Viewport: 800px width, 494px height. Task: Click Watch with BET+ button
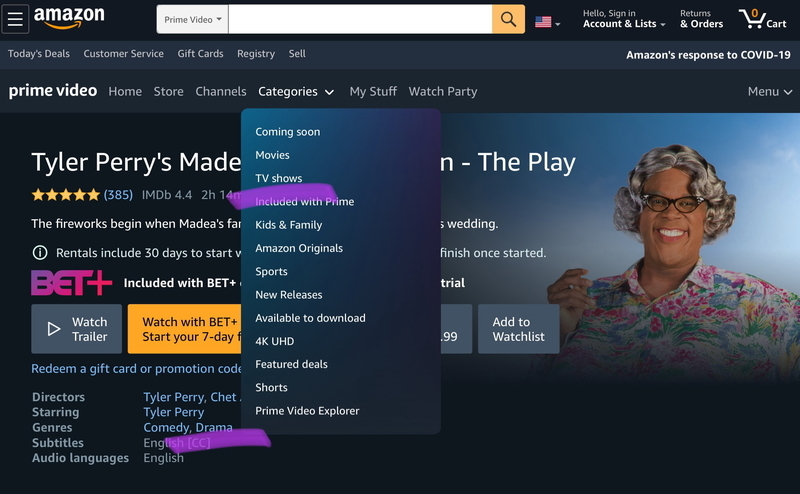[184, 329]
